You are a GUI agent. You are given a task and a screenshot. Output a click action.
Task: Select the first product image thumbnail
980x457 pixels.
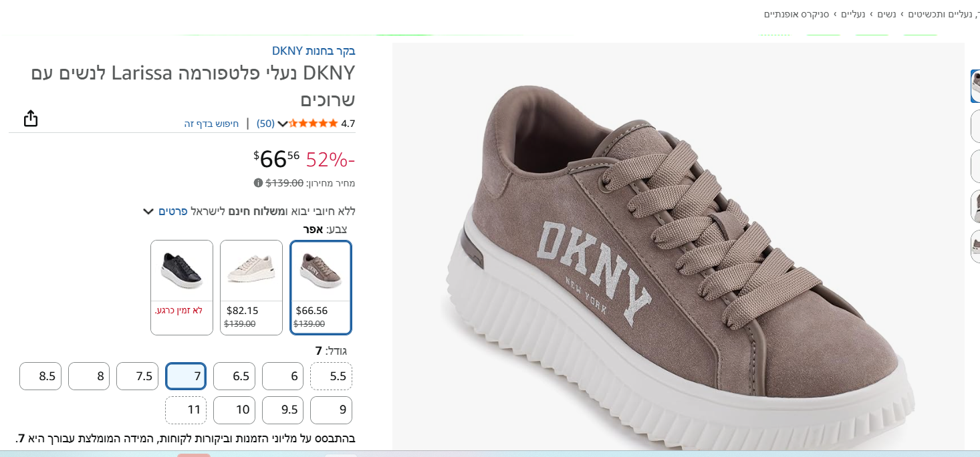[x=975, y=86]
